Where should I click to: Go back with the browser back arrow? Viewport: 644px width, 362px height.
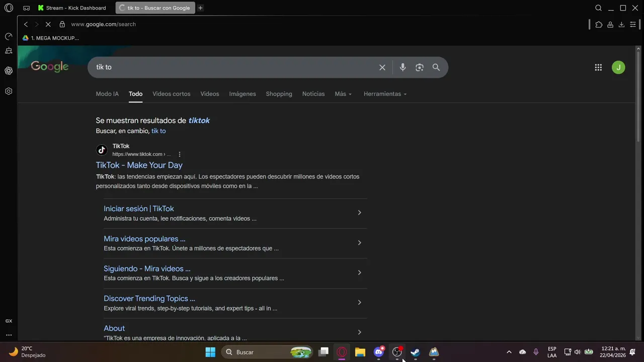(x=26, y=24)
